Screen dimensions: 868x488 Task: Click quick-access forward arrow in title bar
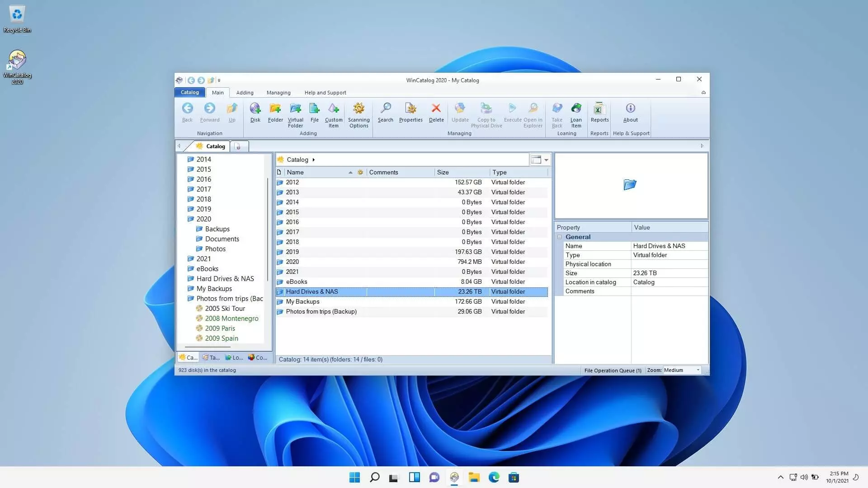coord(201,80)
